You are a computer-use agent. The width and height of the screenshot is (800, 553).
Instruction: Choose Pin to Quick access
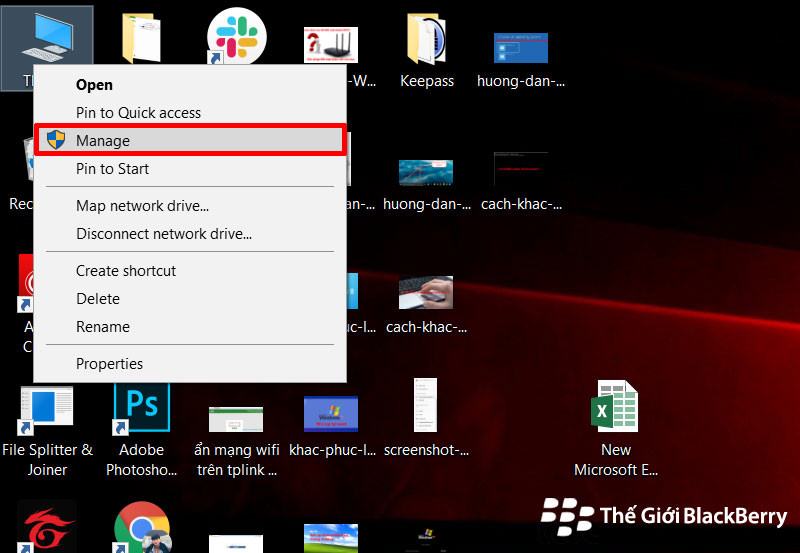[138, 113]
